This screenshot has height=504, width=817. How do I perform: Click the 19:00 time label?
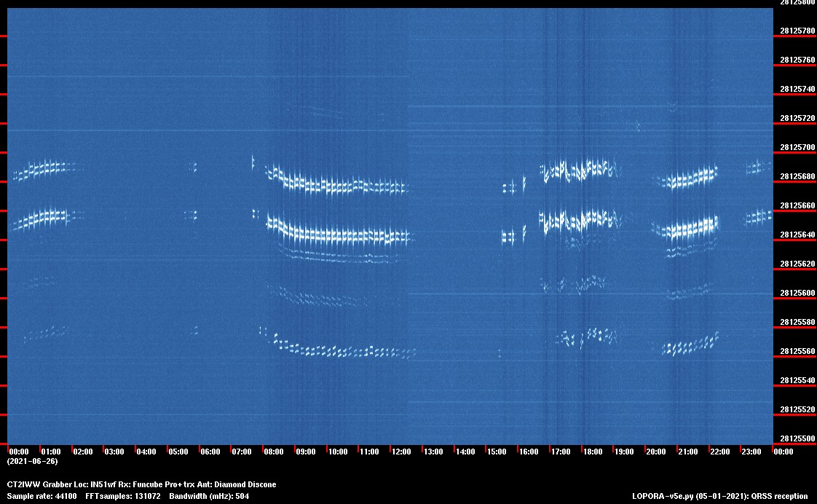click(x=624, y=452)
